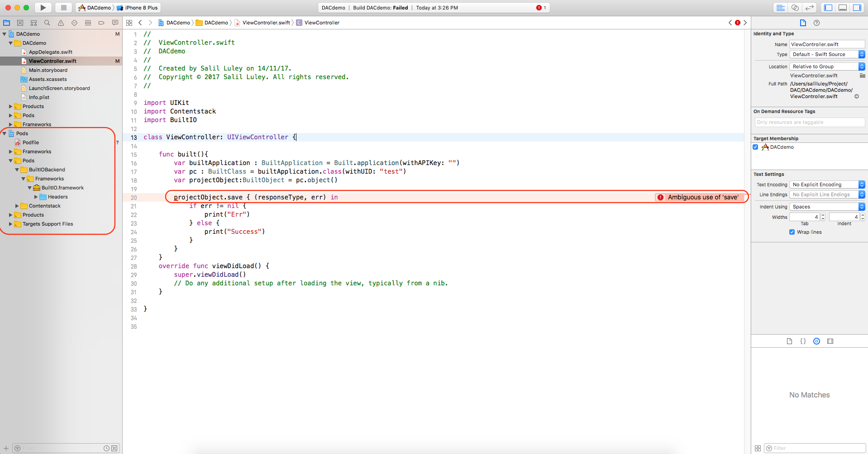Focus the library Filter field
This screenshot has width=868, height=454.
pos(815,448)
